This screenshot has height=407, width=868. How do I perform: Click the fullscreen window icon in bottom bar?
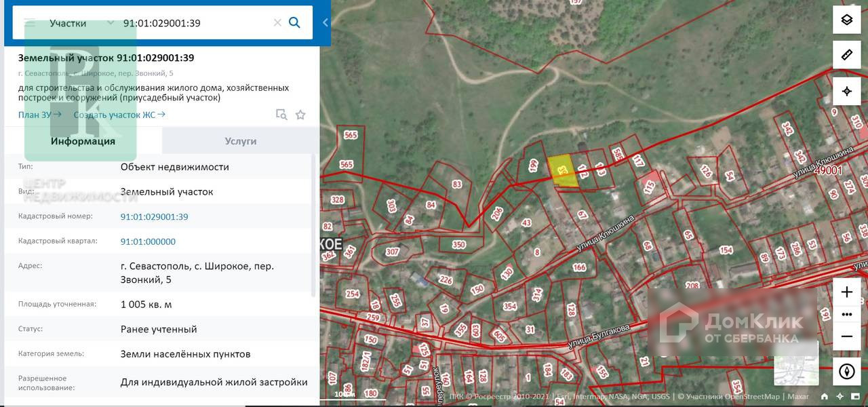855,397
